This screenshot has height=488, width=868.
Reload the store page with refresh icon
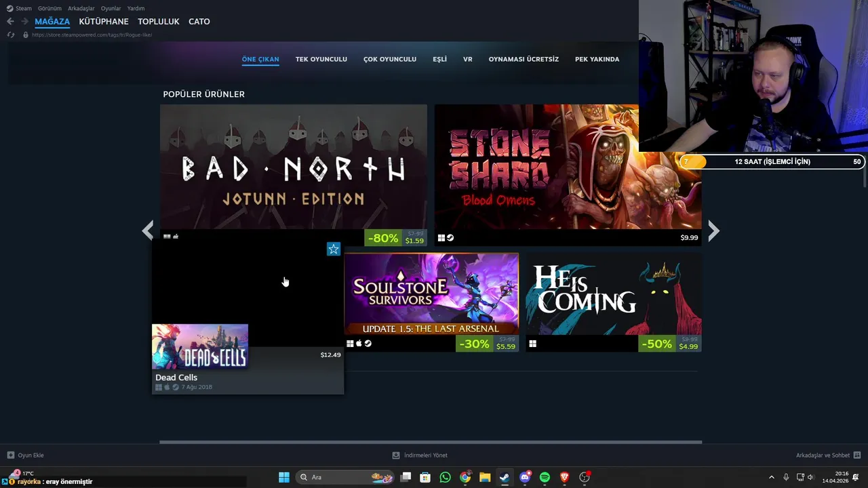pyautogui.click(x=10, y=35)
